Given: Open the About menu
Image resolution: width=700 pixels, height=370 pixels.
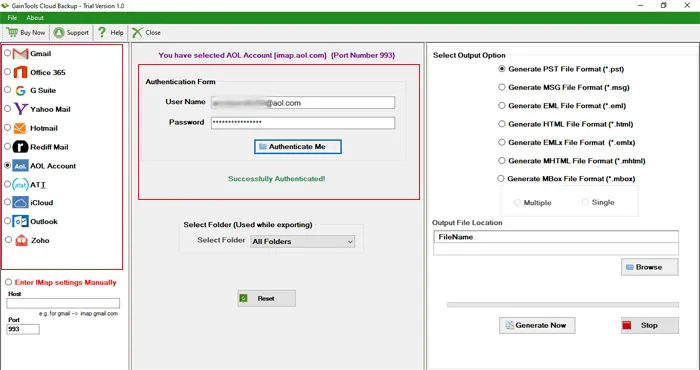Looking at the screenshot, I should point(35,18).
